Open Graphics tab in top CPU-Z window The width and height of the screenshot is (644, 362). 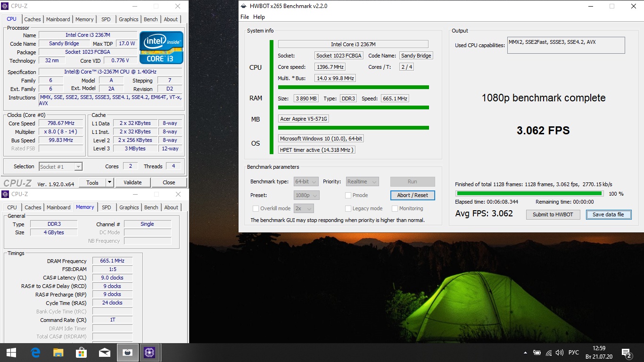point(129,19)
